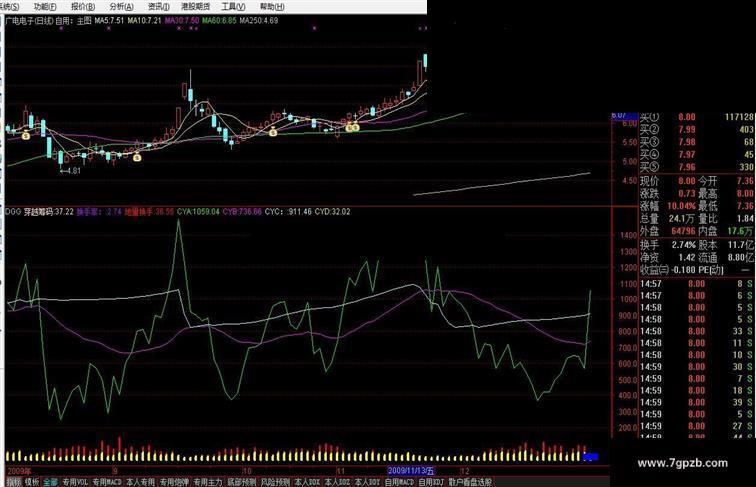Click the 穿越筹码:37.22 indicator label
Image resolution: width=756 pixels, height=487 pixels.
(49, 212)
